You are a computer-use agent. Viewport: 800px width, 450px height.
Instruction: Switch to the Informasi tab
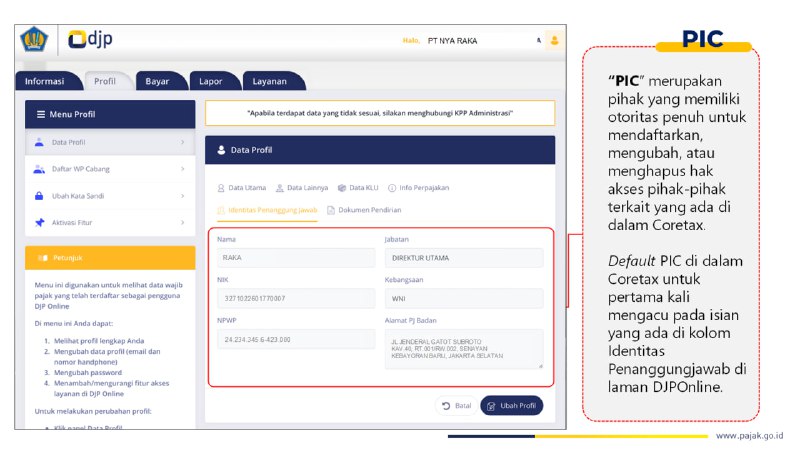click(x=45, y=81)
